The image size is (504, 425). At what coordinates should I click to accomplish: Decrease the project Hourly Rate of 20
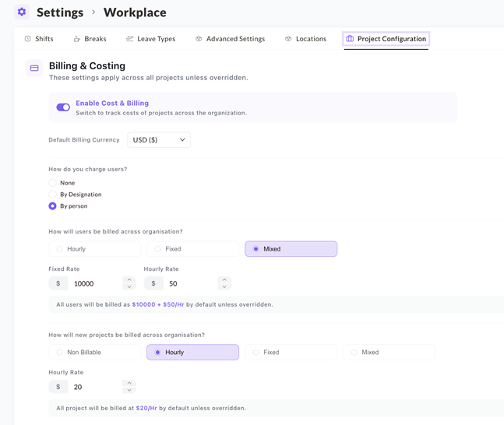pyautogui.click(x=129, y=390)
